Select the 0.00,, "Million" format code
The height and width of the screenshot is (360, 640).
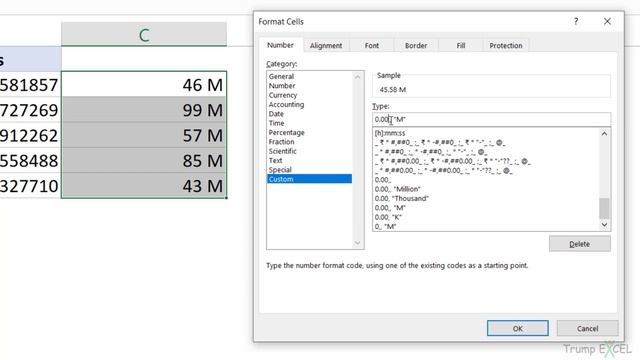point(486,189)
